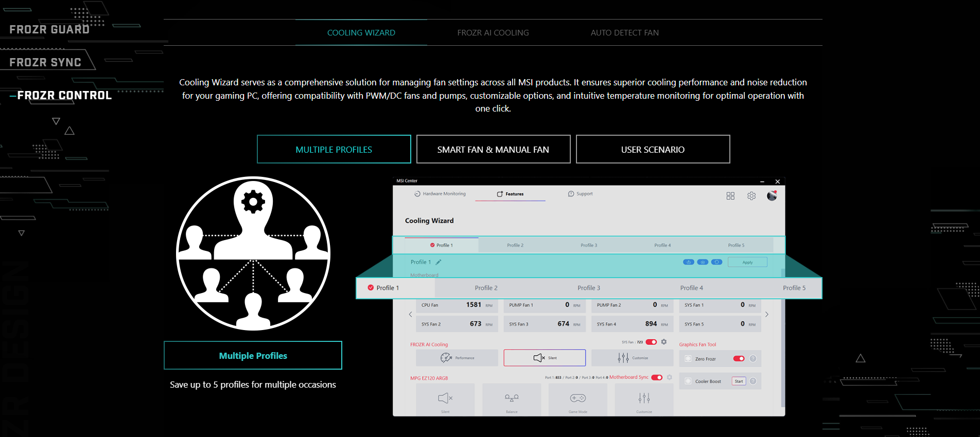Switch to the COOLING WIZARD tab
Viewport: 980px width, 437px height.
pyautogui.click(x=361, y=33)
